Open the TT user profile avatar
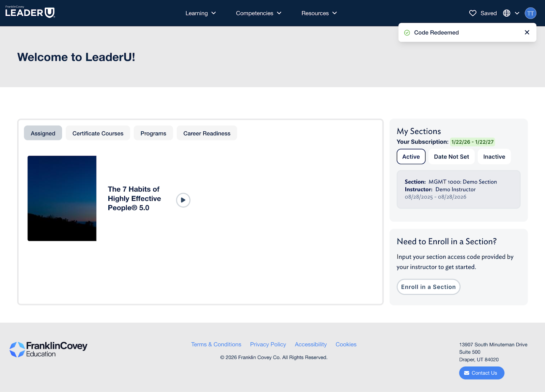The image size is (545, 392). (x=530, y=13)
